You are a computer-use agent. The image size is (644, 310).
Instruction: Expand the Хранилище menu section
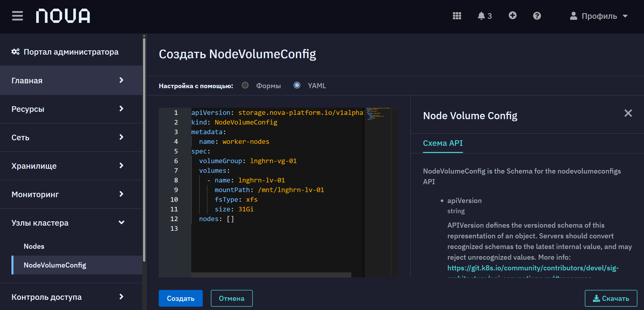[x=71, y=166]
